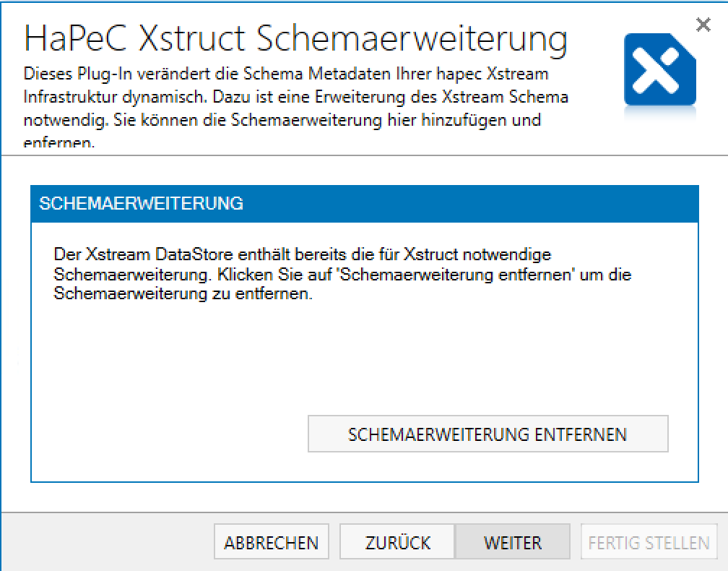Proceed with the Weiter button
728x571 pixels.
(512, 543)
